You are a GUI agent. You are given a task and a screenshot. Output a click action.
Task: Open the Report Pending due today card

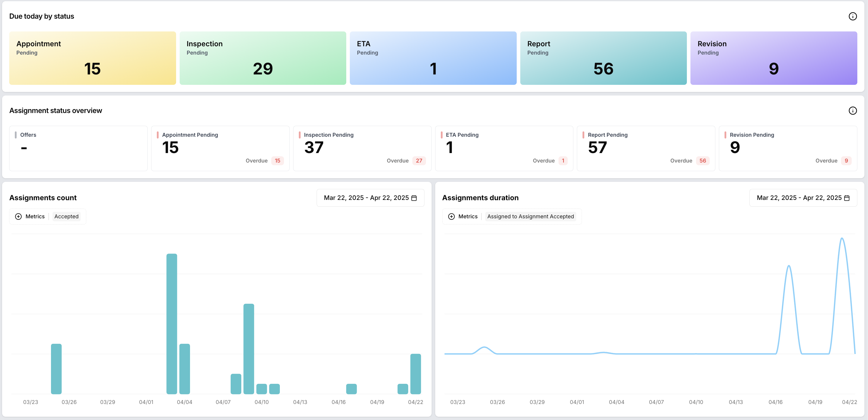603,58
